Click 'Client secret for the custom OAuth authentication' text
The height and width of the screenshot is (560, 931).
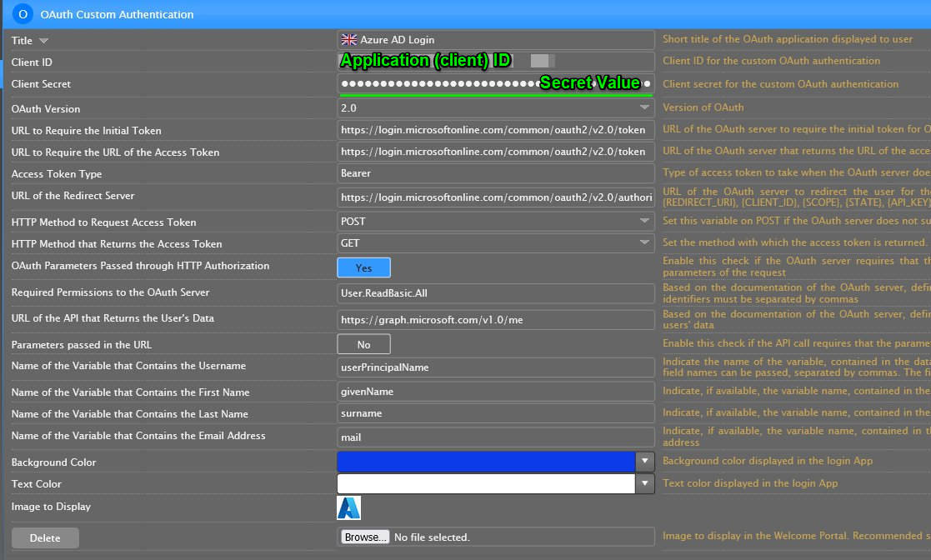click(780, 84)
